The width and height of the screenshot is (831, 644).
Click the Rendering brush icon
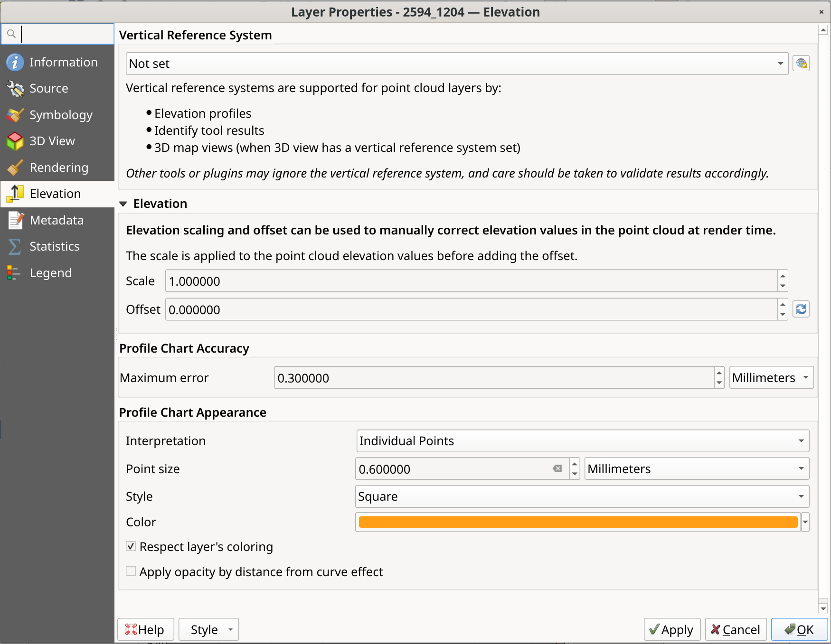click(15, 168)
